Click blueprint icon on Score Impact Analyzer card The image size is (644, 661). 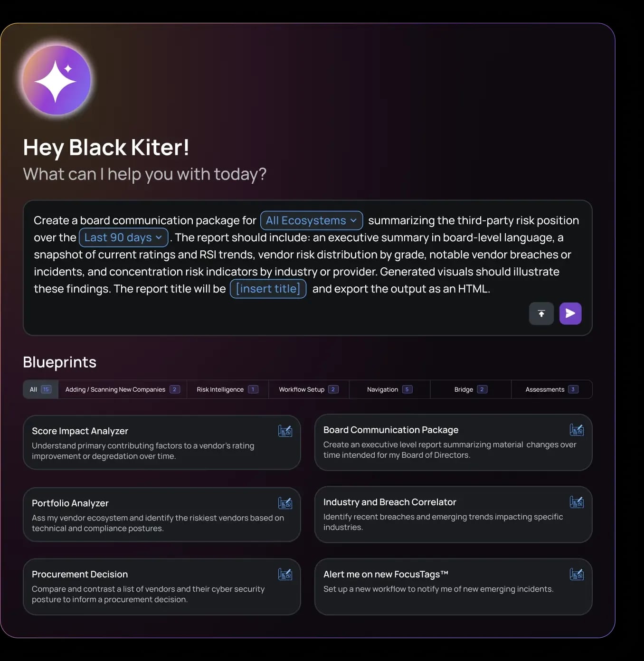click(285, 431)
